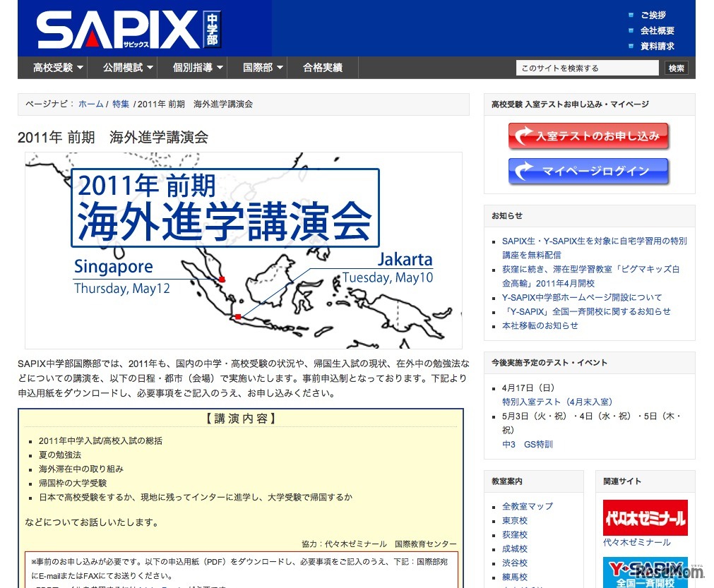Select 会社概要 in the top-right links
714x588 pixels.
click(x=656, y=29)
